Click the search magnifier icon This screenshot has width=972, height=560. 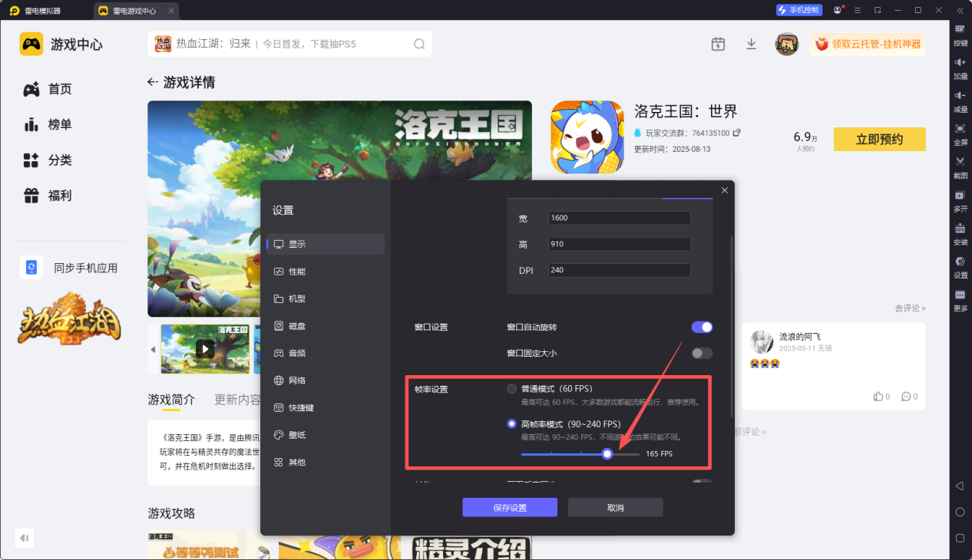[x=419, y=44]
